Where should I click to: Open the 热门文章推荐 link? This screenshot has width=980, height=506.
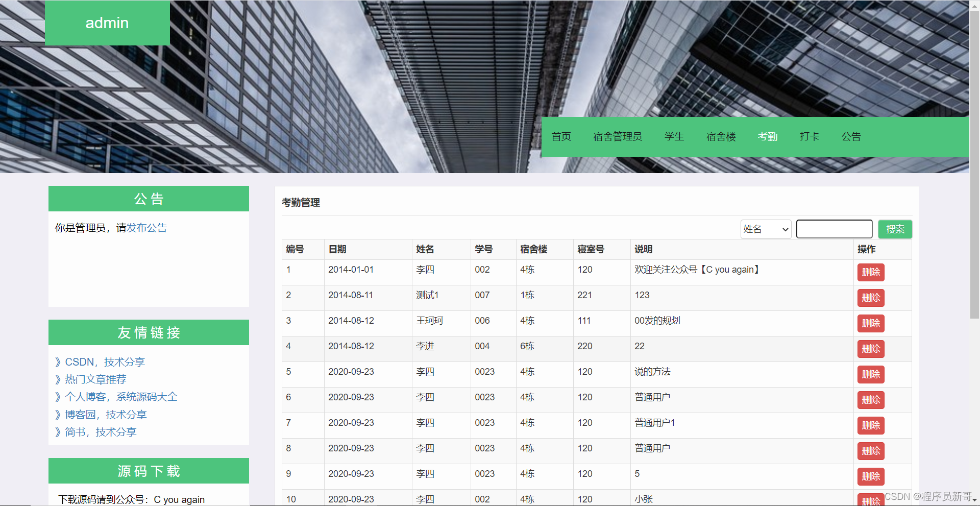[95, 379]
